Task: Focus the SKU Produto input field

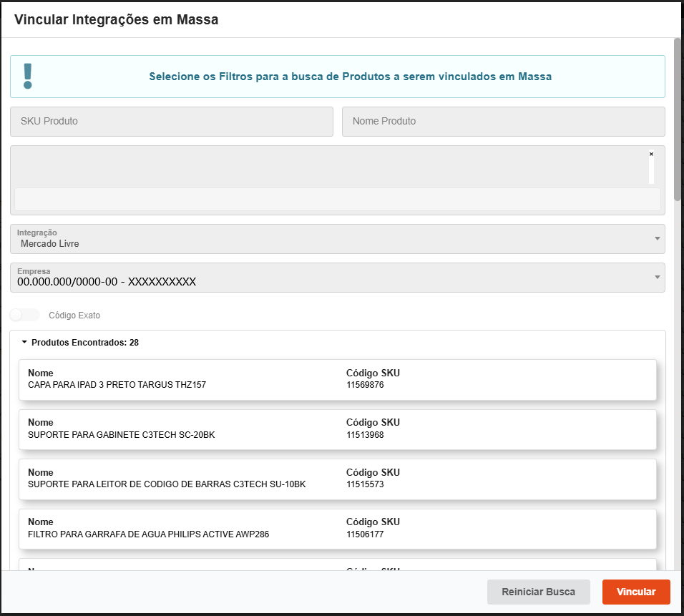Action: point(172,122)
